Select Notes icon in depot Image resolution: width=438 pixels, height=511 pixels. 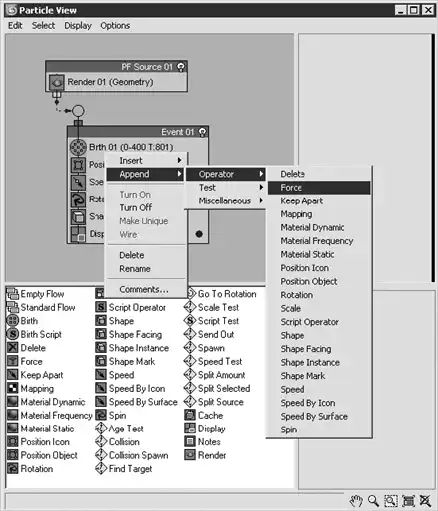(190, 442)
